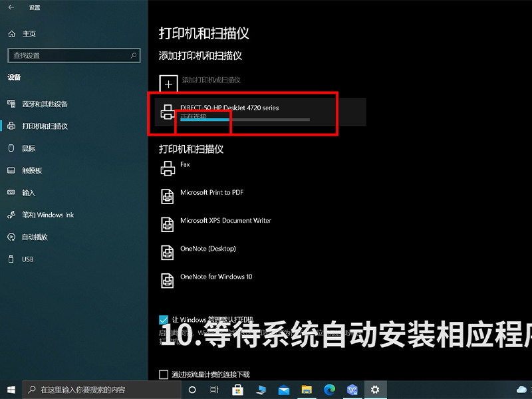Image resolution: width=532 pixels, height=399 pixels.
Task: Click the home icon beside 主页
Action: [12, 34]
